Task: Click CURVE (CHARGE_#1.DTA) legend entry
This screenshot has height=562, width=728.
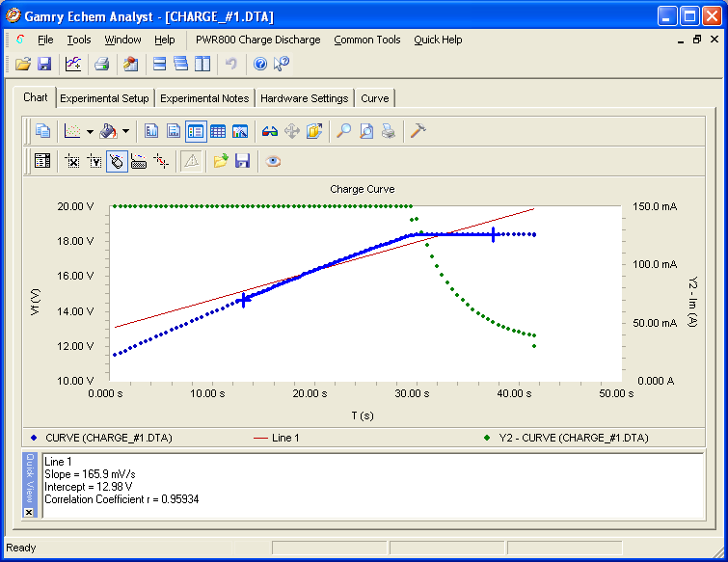Action: (101, 438)
